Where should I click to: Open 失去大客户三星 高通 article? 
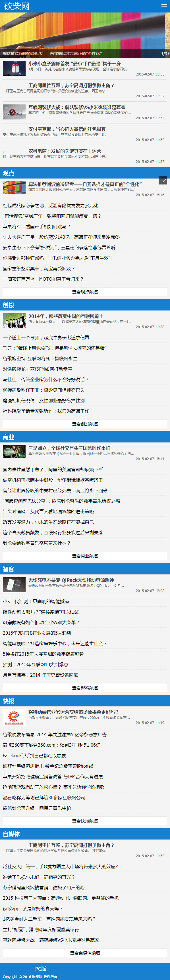[61, 237]
